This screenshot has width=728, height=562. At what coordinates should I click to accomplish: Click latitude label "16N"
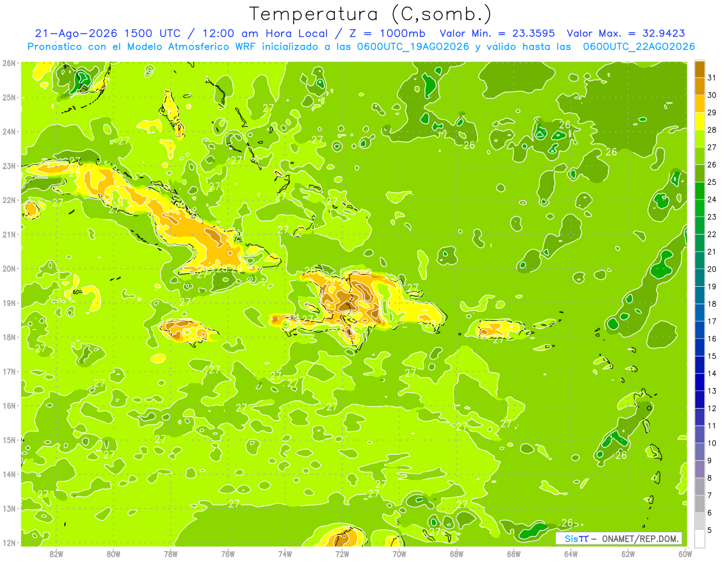[x=9, y=406]
